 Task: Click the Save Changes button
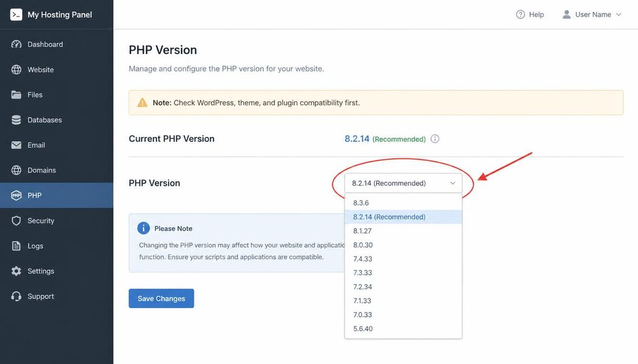(x=161, y=299)
